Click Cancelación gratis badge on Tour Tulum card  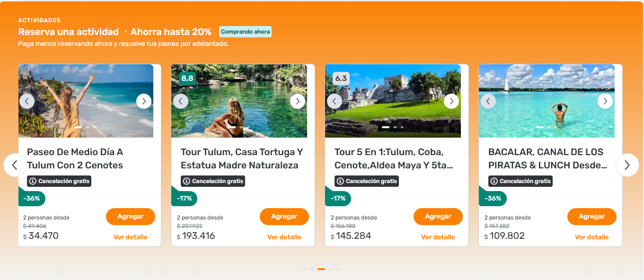[213, 181]
